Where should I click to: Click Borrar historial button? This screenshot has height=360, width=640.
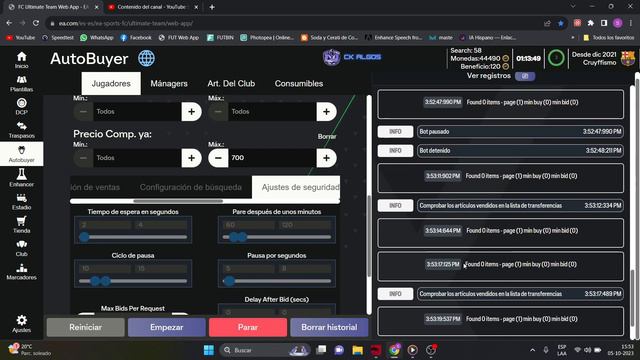[329, 327]
